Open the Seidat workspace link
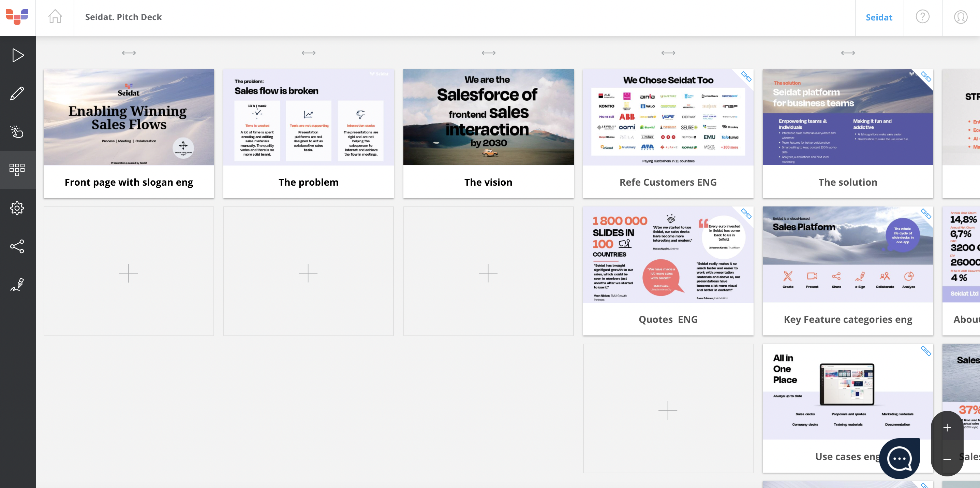Viewport: 980px width, 488px height. (x=879, y=17)
